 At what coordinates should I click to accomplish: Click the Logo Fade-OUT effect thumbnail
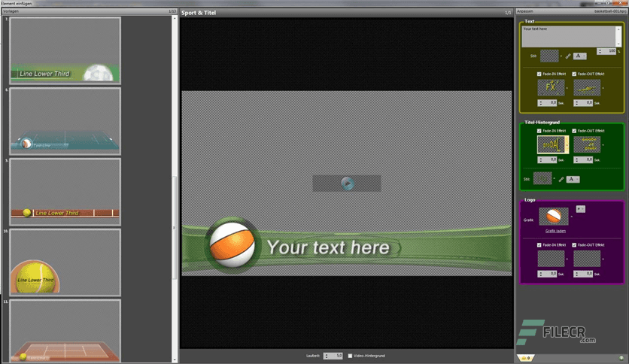(587, 259)
